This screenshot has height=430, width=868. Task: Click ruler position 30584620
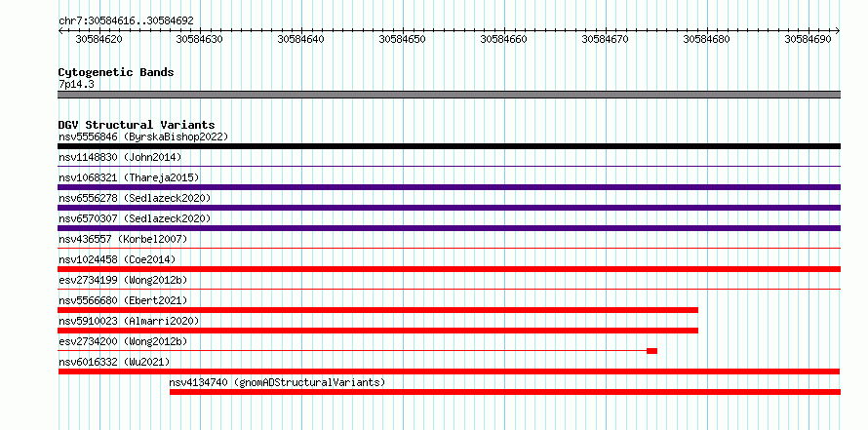(99, 39)
